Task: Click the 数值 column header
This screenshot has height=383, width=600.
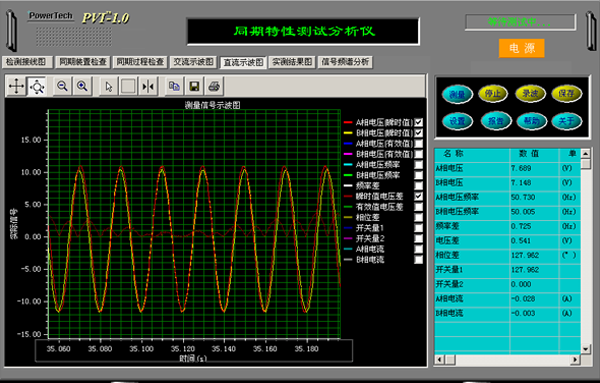Action: [534, 154]
